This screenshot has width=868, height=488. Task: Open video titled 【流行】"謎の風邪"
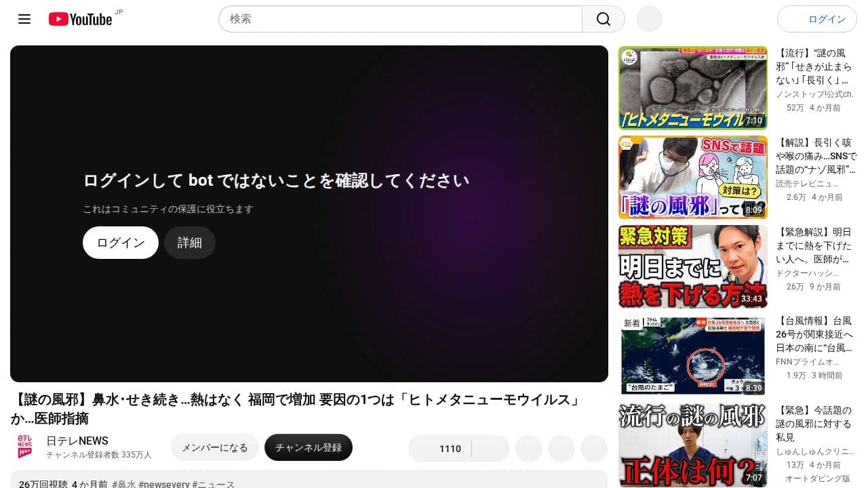click(x=814, y=66)
